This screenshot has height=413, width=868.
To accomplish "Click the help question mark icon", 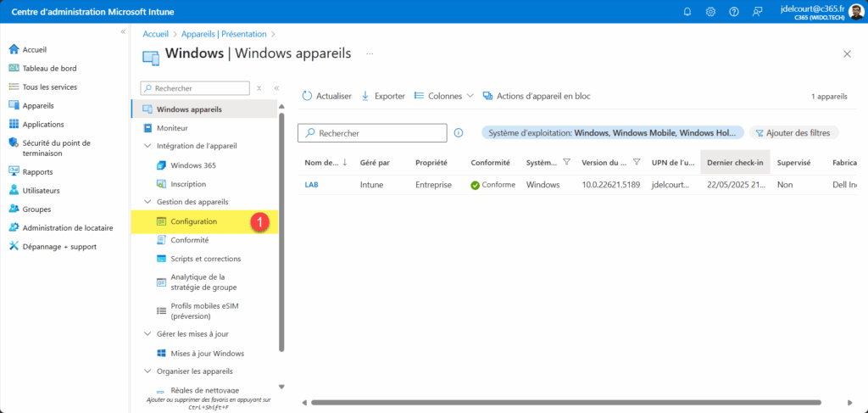I will [733, 11].
